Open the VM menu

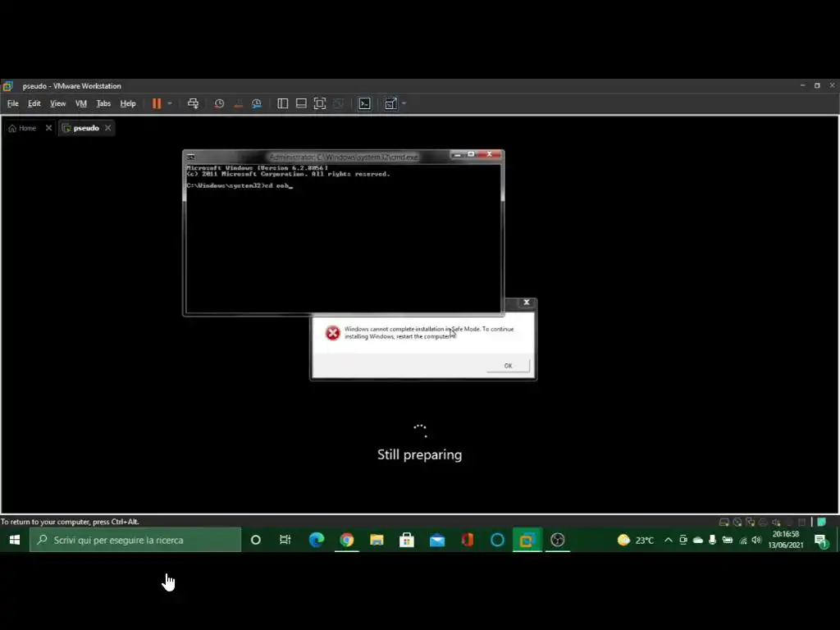pyautogui.click(x=81, y=103)
